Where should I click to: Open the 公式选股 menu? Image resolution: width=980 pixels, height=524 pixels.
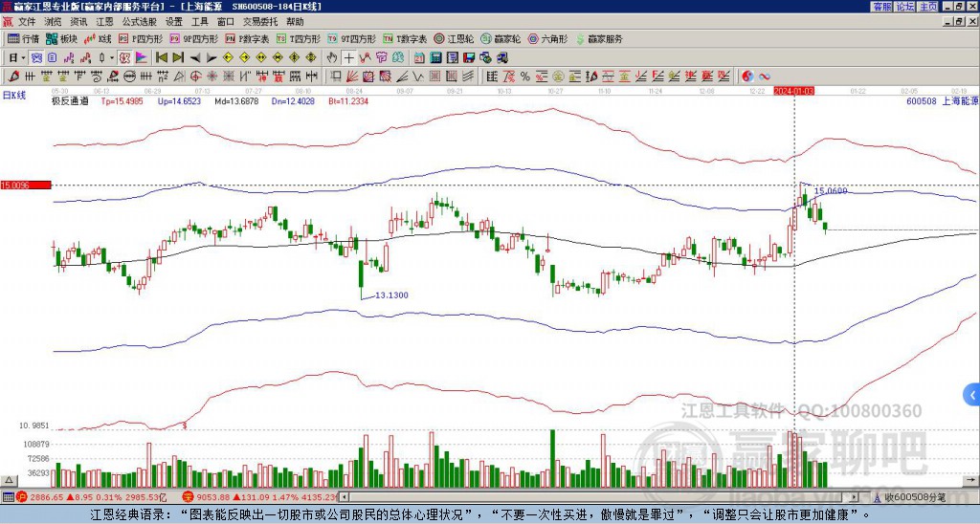click(140, 22)
